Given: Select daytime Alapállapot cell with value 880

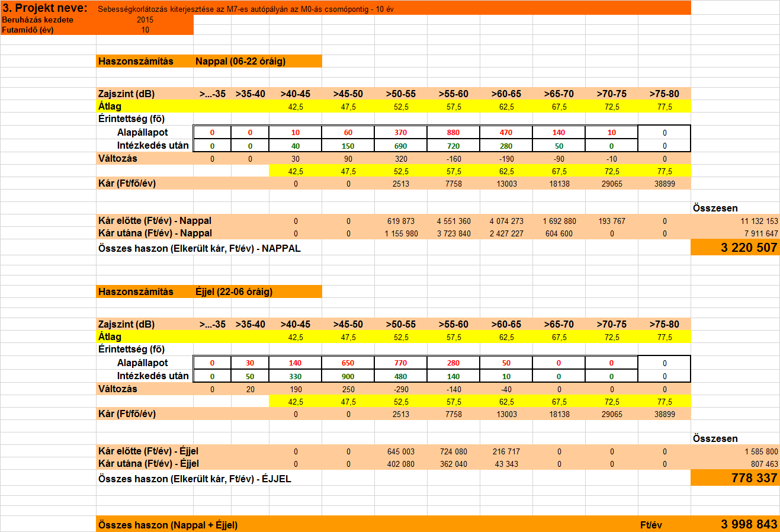Looking at the screenshot, I should pos(454,133).
